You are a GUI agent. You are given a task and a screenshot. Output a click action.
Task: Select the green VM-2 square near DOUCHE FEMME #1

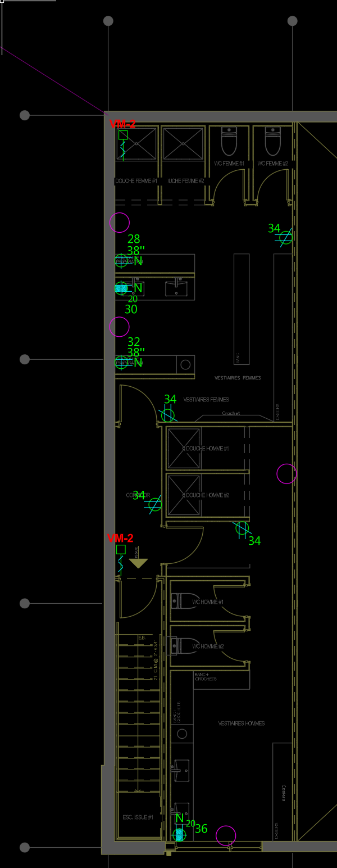coord(123,135)
